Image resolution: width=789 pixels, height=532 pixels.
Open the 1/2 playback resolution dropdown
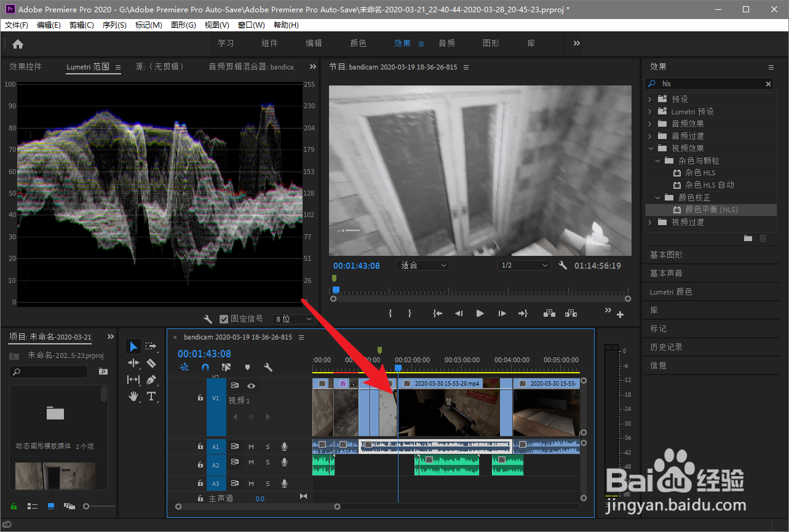[523, 266]
